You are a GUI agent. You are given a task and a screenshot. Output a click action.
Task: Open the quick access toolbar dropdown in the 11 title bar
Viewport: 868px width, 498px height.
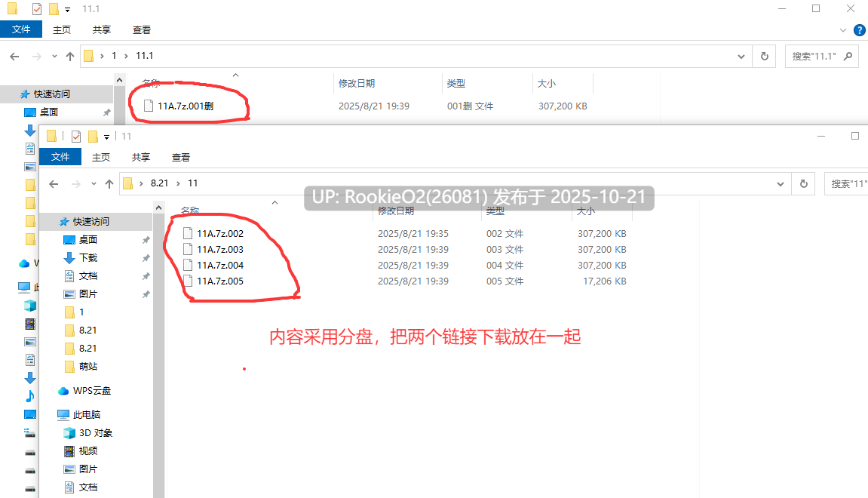[x=107, y=137]
